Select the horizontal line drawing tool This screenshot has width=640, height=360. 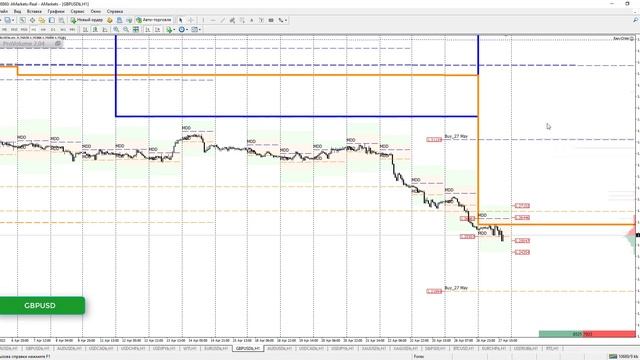(x=213, y=20)
